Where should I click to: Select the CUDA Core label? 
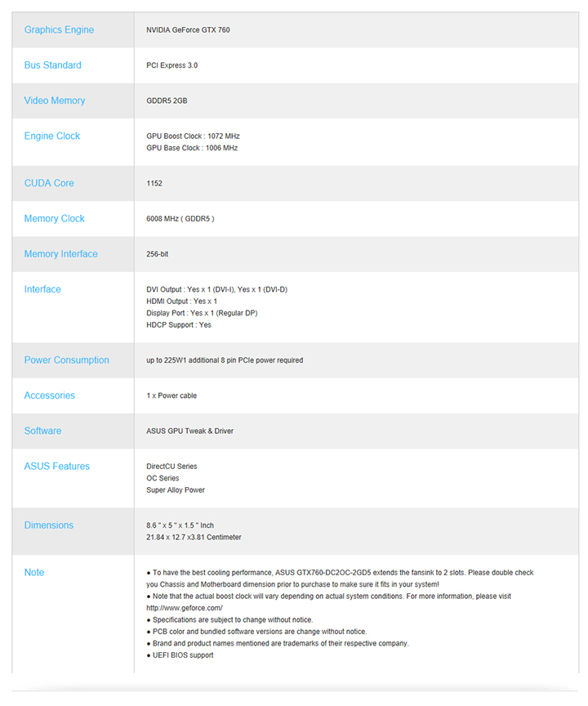[49, 183]
